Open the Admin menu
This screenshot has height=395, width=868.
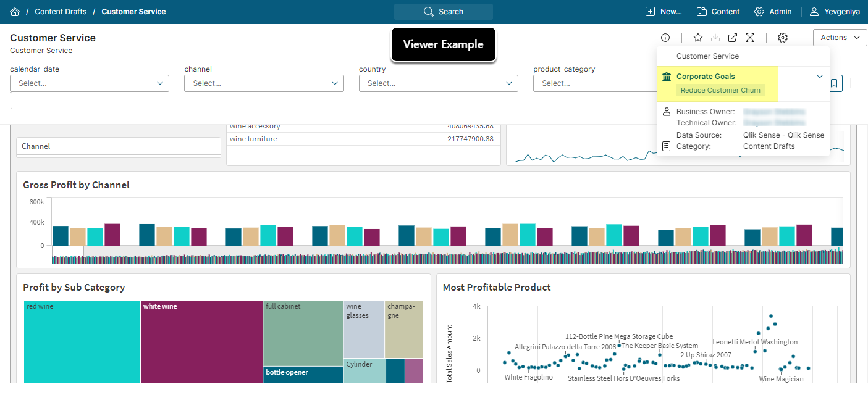click(773, 12)
